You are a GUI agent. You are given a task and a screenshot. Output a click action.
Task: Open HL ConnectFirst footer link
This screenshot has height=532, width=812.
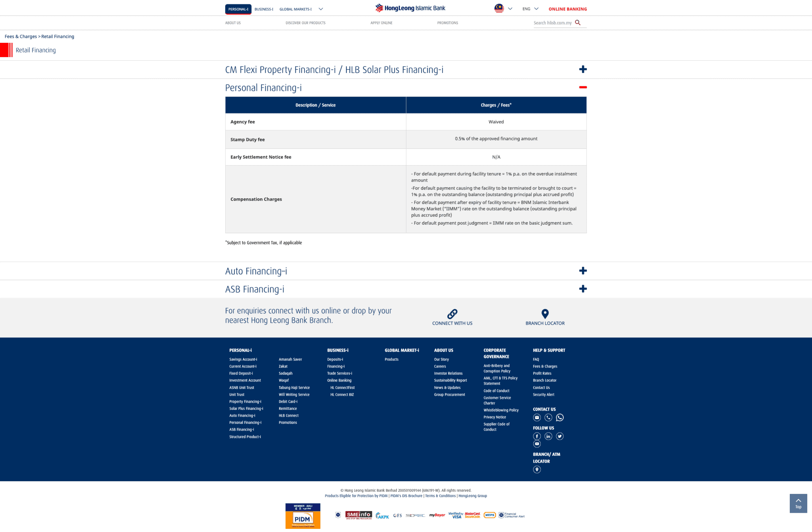tap(343, 388)
